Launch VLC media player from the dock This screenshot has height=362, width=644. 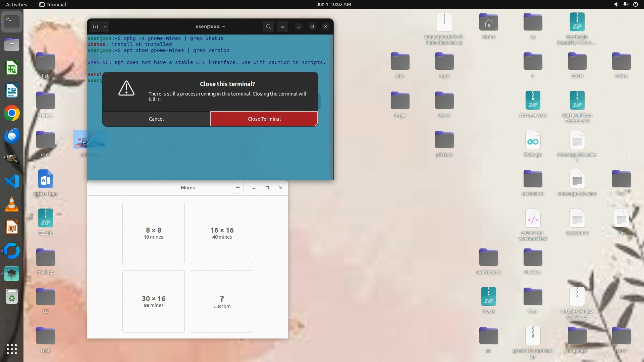(x=12, y=204)
